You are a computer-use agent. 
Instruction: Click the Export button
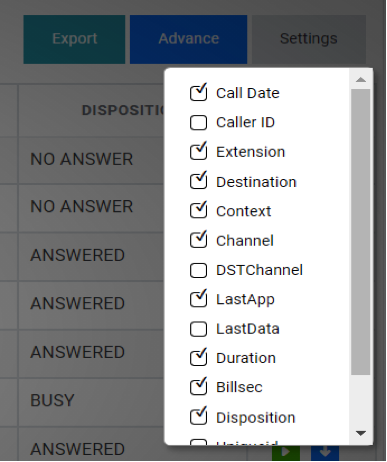[74, 39]
